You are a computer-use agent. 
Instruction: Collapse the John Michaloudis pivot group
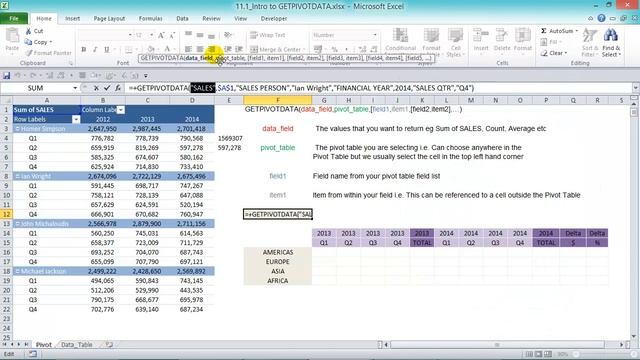[x=18, y=224]
